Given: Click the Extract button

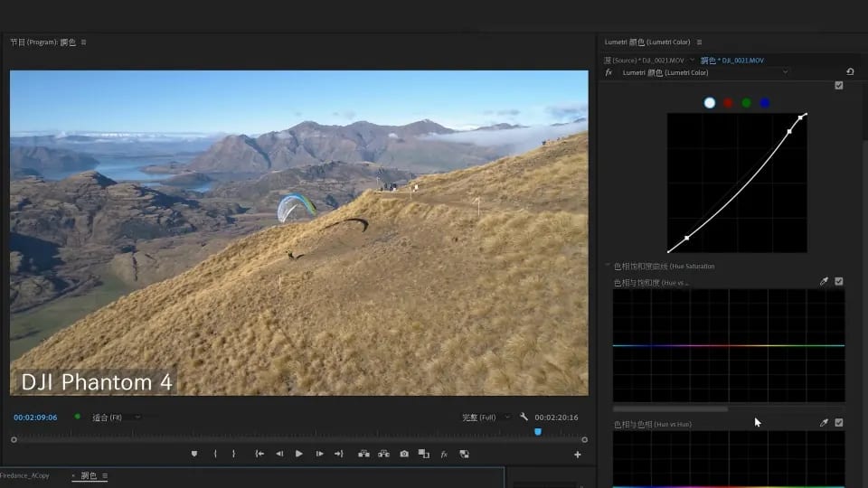Looking at the screenshot, I should (x=383, y=454).
